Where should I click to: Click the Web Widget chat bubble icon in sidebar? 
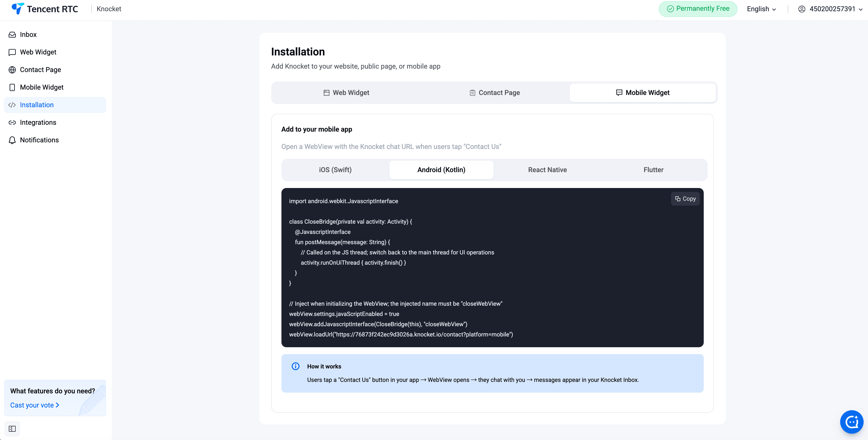[x=12, y=52]
